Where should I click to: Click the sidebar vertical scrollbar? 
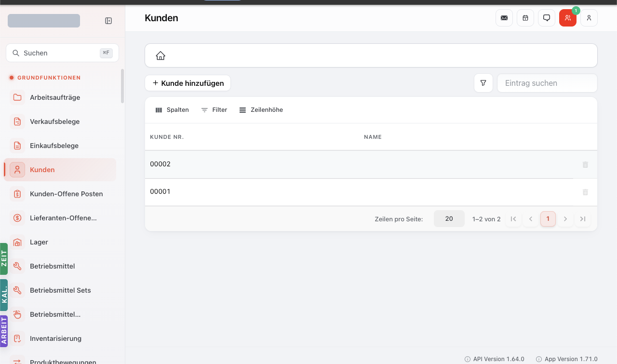click(122, 86)
